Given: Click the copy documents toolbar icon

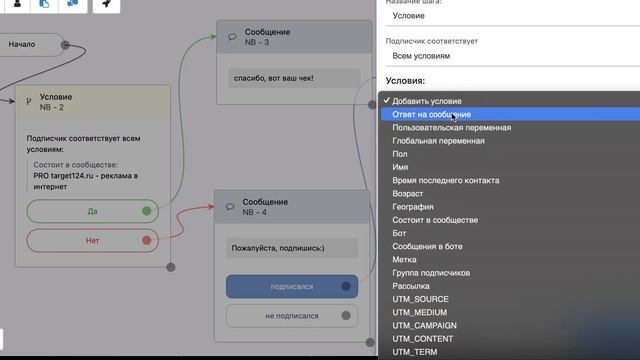Looking at the screenshot, I should [44, 4].
